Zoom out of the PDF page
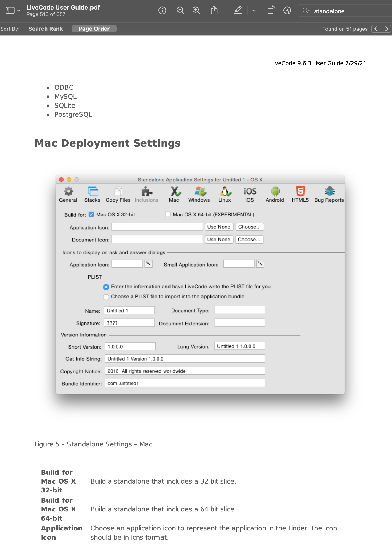This screenshot has height=552, width=392. (180, 10)
